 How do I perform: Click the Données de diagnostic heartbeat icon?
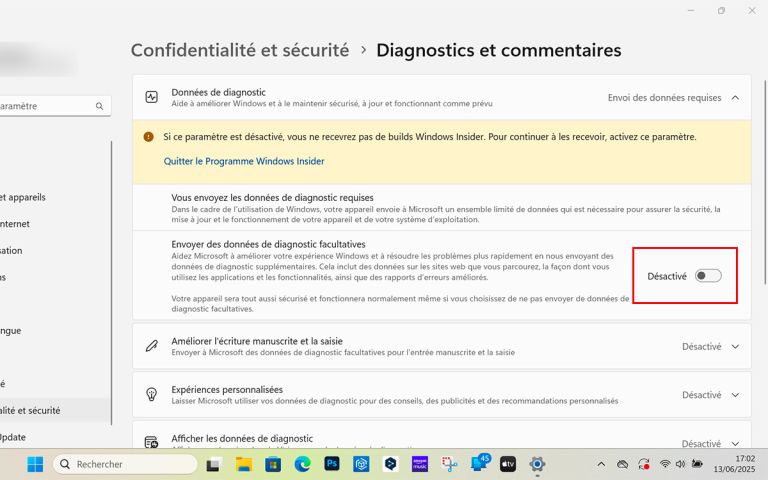[x=152, y=98]
